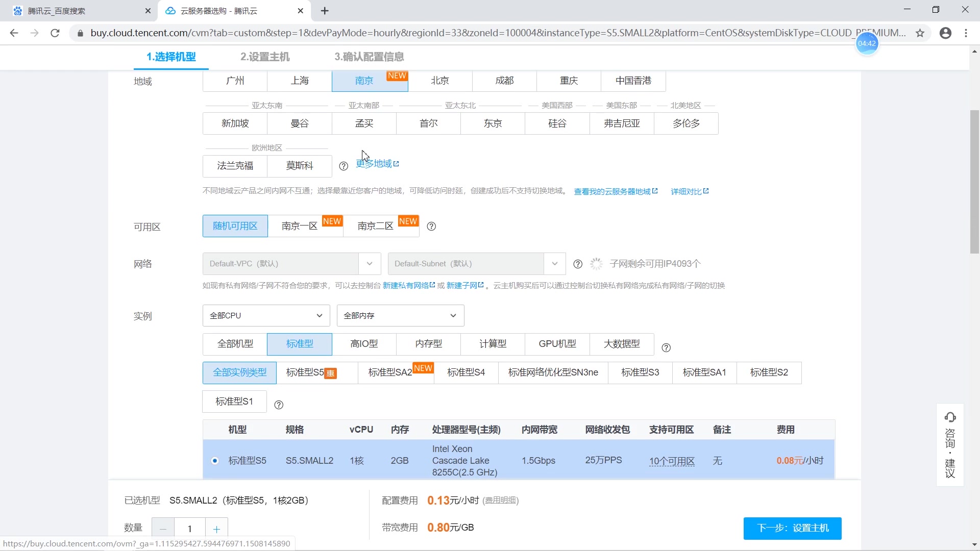Image resolution: width=980 pixels, height=551 pixels.
Task: Choose 广州 region
Action: click(x=235, y=81)
